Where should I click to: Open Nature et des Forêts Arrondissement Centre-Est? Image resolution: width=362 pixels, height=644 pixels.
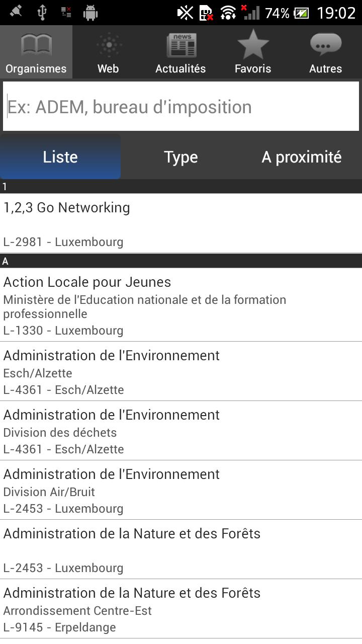[181, 609]
